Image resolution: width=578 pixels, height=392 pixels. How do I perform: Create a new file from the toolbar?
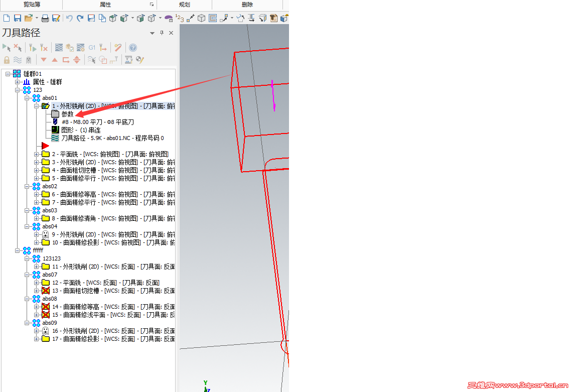[x=6, y=18]
